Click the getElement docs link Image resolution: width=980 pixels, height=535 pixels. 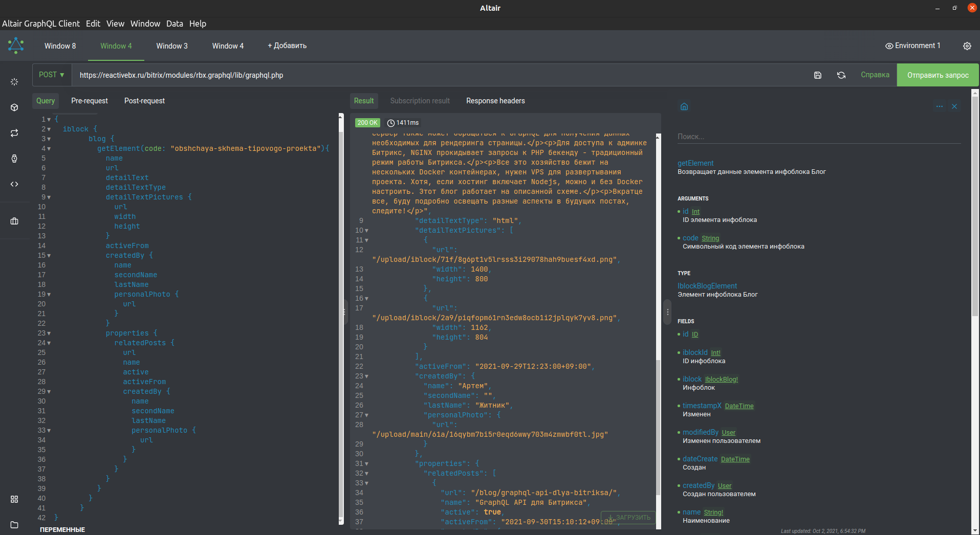pos(695,163)
